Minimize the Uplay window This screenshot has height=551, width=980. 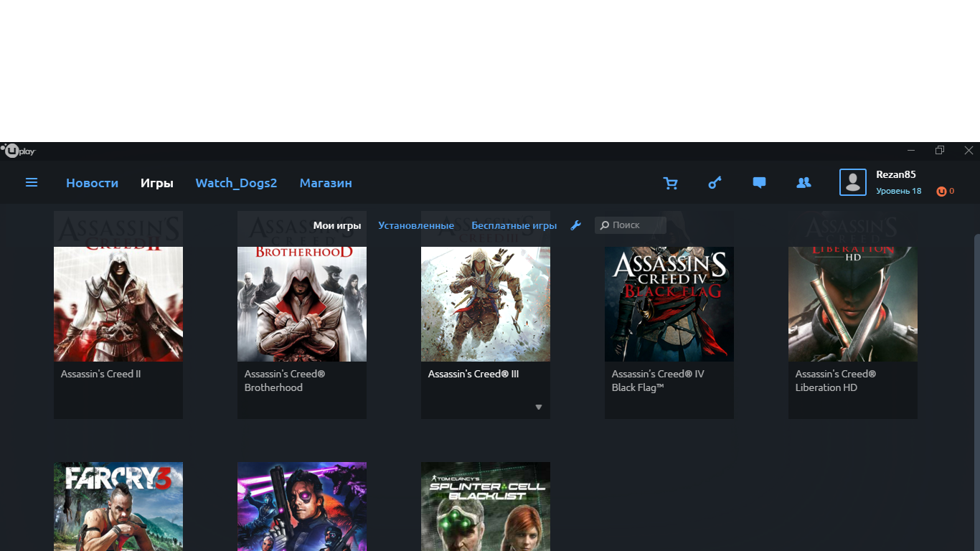coord(911,151)
